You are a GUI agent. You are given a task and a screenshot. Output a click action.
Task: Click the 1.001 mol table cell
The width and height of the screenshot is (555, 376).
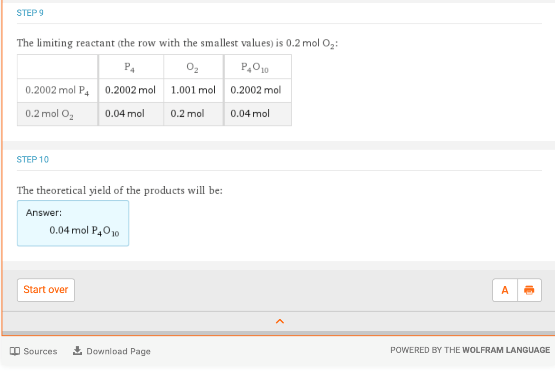(x=193, y=90)
